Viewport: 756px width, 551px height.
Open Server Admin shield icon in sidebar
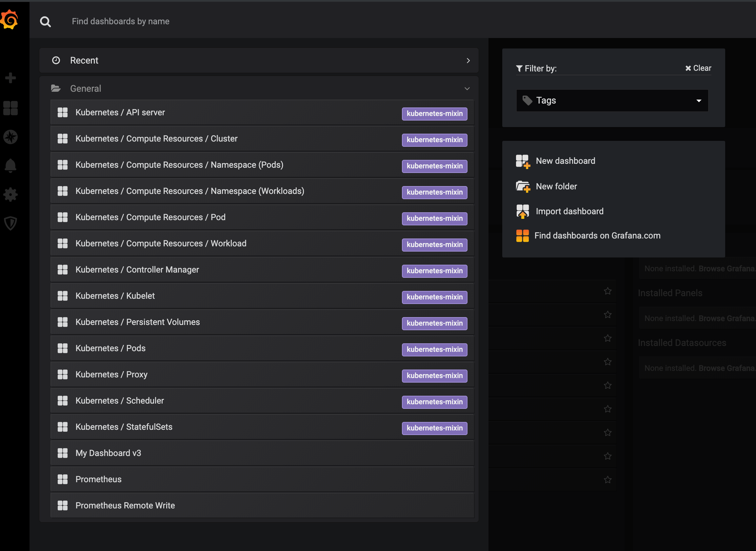tap(10, 223)
